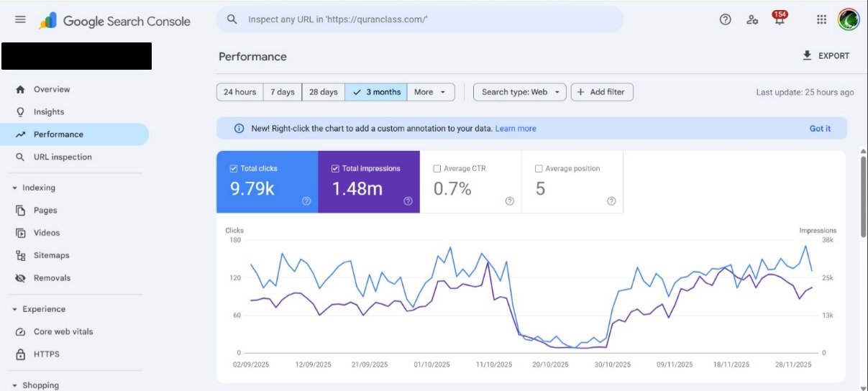The height and width of the screenshot is (391, 868).
Task: Click the URL inspection search field
Action: point(424,19)
